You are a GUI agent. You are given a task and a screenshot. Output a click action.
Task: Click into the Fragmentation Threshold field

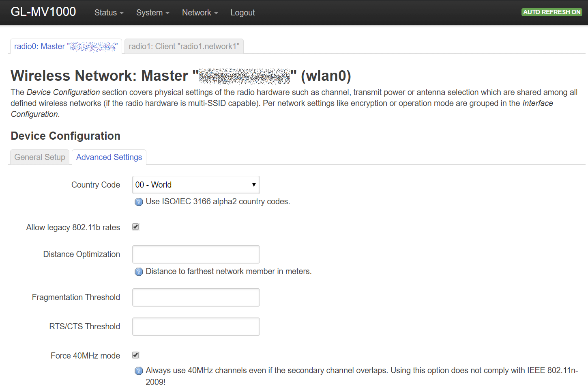pyautogui.click(x=196, y=298)
